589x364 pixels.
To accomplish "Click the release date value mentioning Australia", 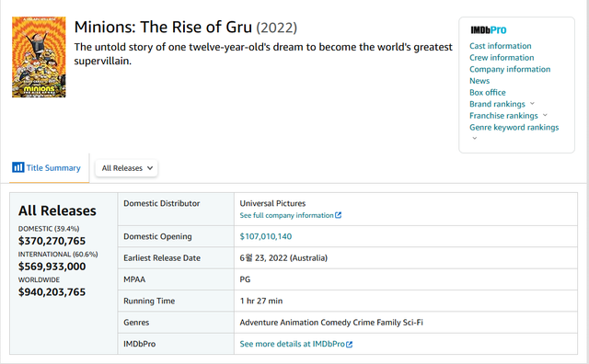I will (x=283, y=257).
